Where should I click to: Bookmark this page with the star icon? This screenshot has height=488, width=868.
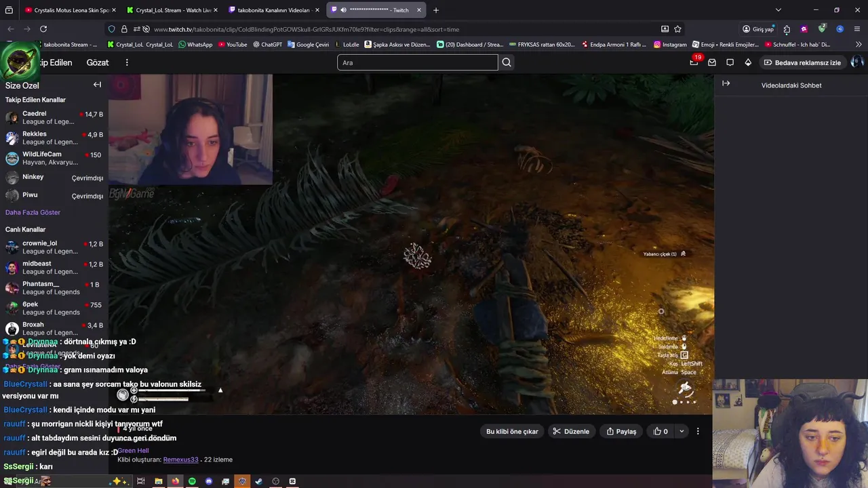pyautogui.click(x=677, y=29)
